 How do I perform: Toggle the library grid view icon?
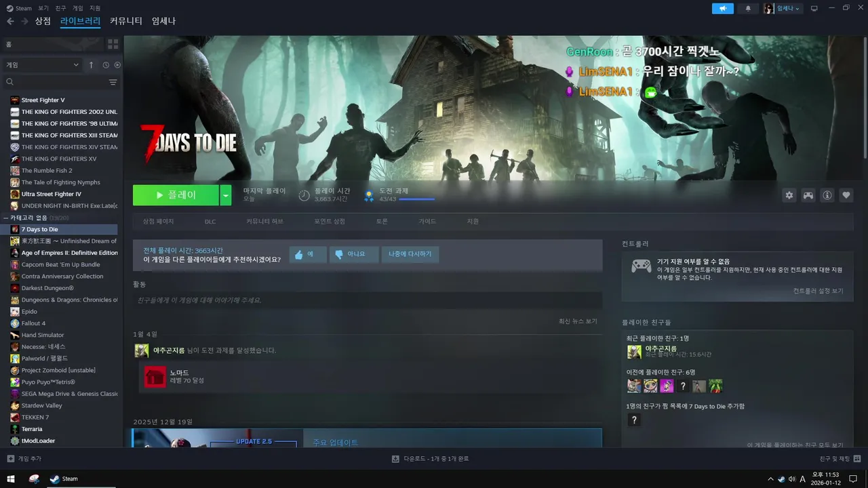click(x=113, y=44)
